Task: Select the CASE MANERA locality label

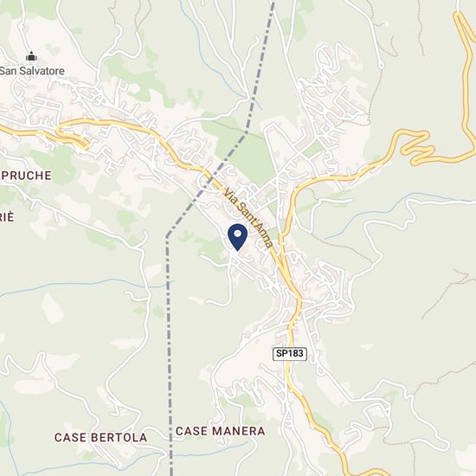Action: coord(221,431)
